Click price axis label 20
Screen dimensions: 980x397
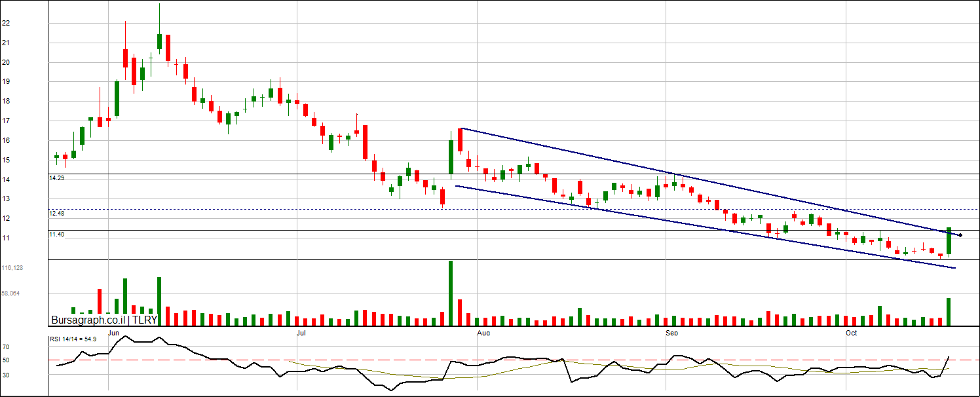6,62
